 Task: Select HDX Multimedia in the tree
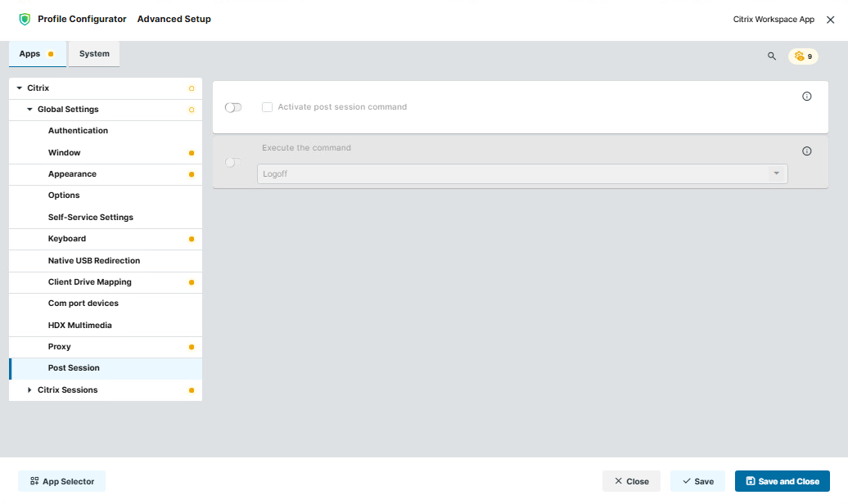point(106,326)
